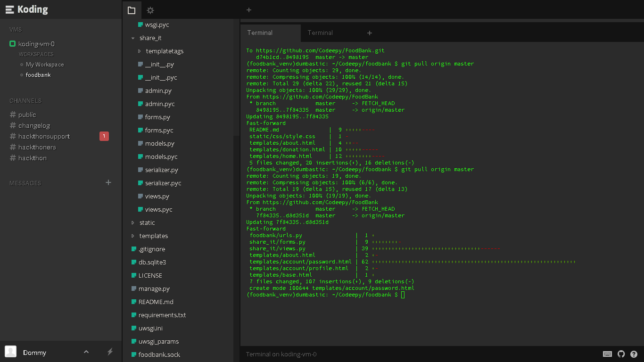Open the LICENSE file
Viewport: 644px width, 362px height.
tap(150, 275)
